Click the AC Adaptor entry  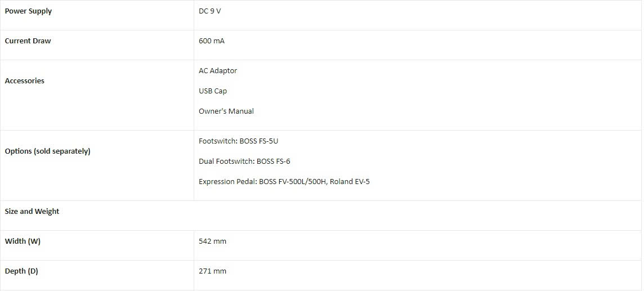click(x=218, y=71)
